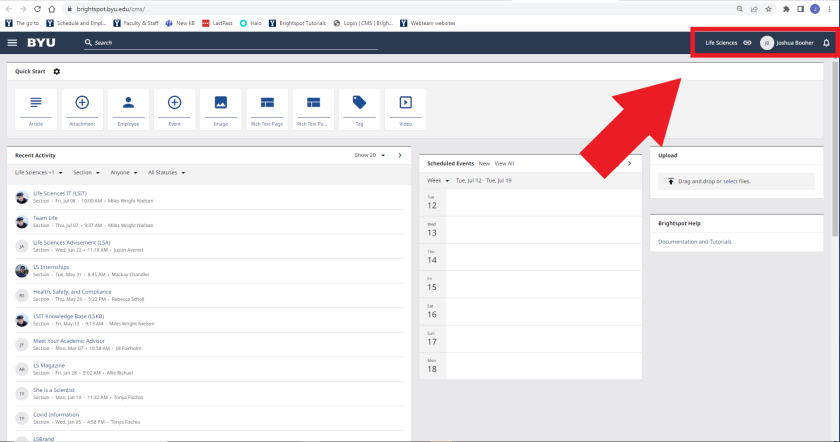Open Quick Start settings gear
840x442 pixels.
(57, 71)
